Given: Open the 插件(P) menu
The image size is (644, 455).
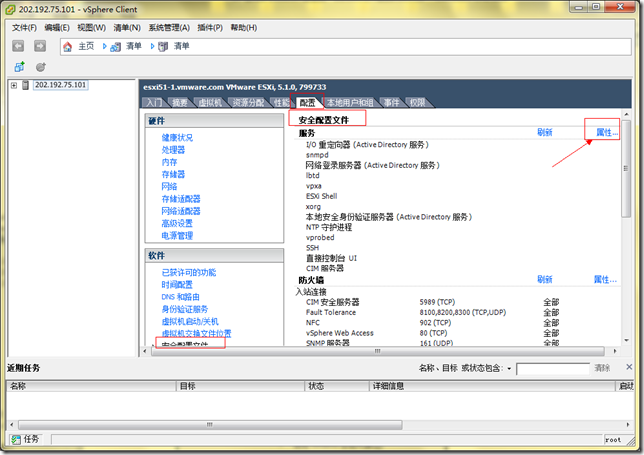Looking at the screenshot, I should [x=210, y=28].
